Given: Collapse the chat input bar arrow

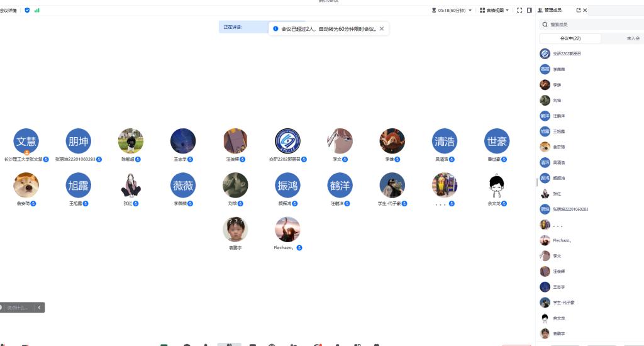Looking at the screenshot, I should (39, 308).
